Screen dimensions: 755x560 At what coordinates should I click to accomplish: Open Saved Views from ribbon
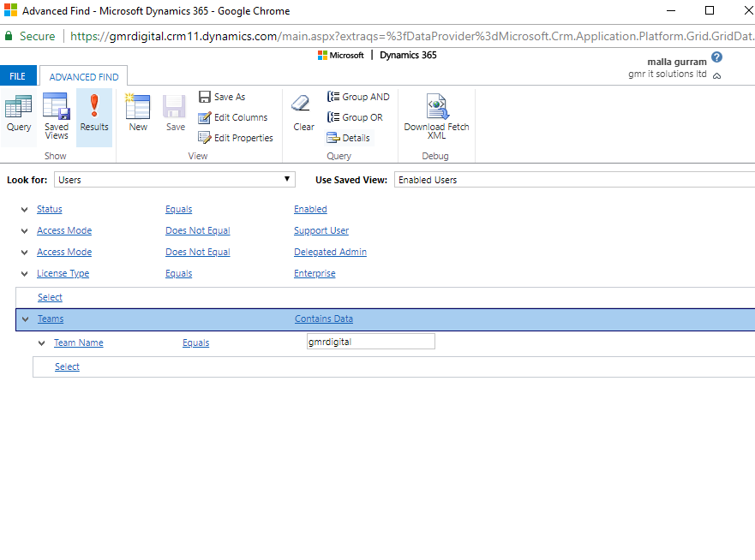pos(57,117)
